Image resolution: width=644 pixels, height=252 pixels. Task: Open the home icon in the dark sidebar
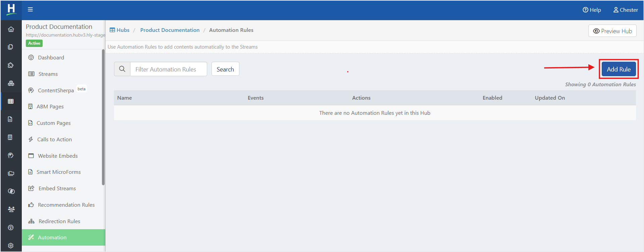[x=11, y=29]
